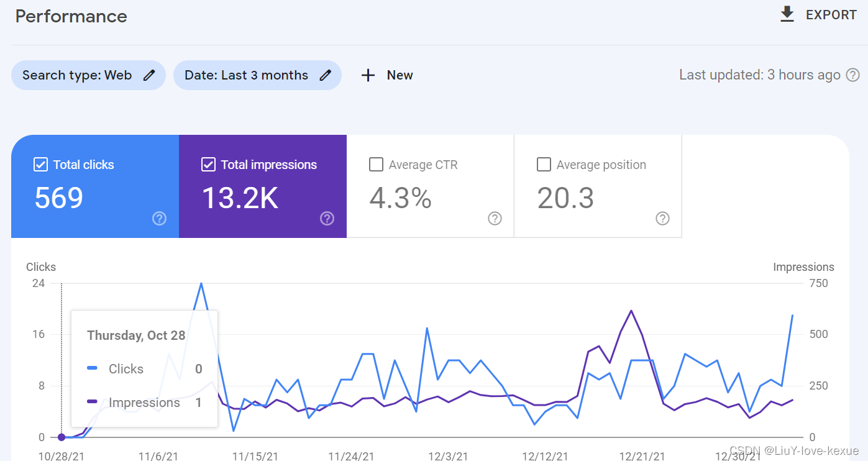Open the Date: Last 3 months chip
This screenshot has height=461, width=868.
257,75
